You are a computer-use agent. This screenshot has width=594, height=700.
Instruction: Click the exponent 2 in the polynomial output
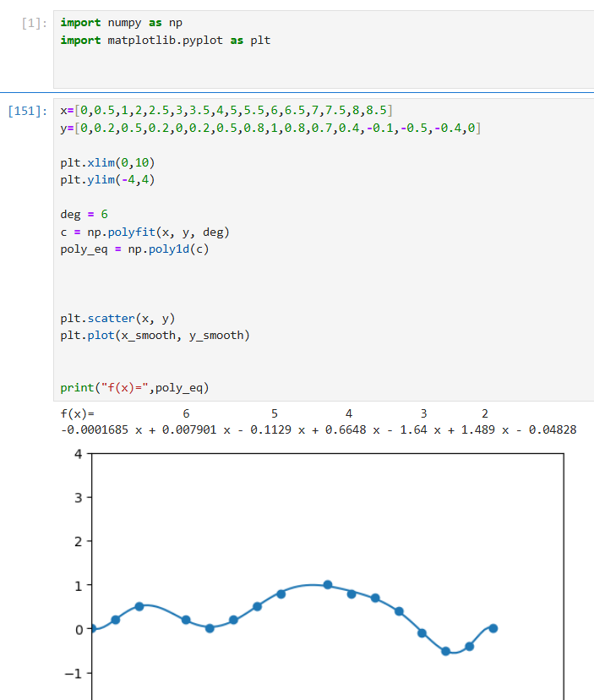coord(485,414)
